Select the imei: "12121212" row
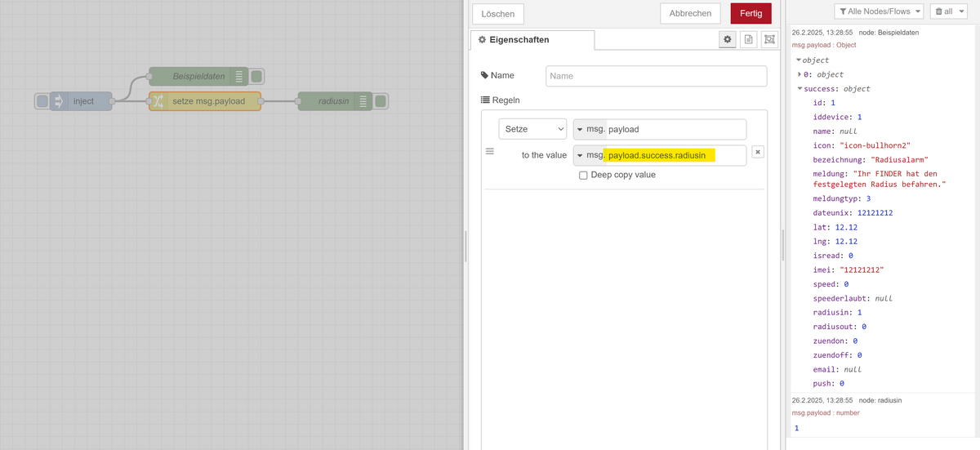The width and height of the screenshot is (980, 450). 849,270
